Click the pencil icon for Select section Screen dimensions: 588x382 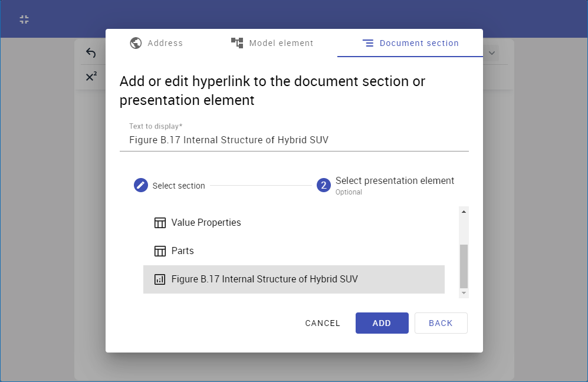tap(140, 186)
